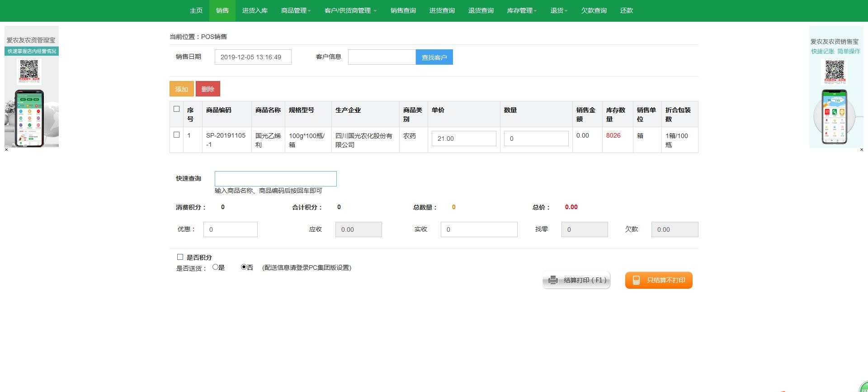Open 欠款查询 in navigation bar
The height and width of the screenshot is (392, 868).
pyautogui.click(x=594, y=10)
